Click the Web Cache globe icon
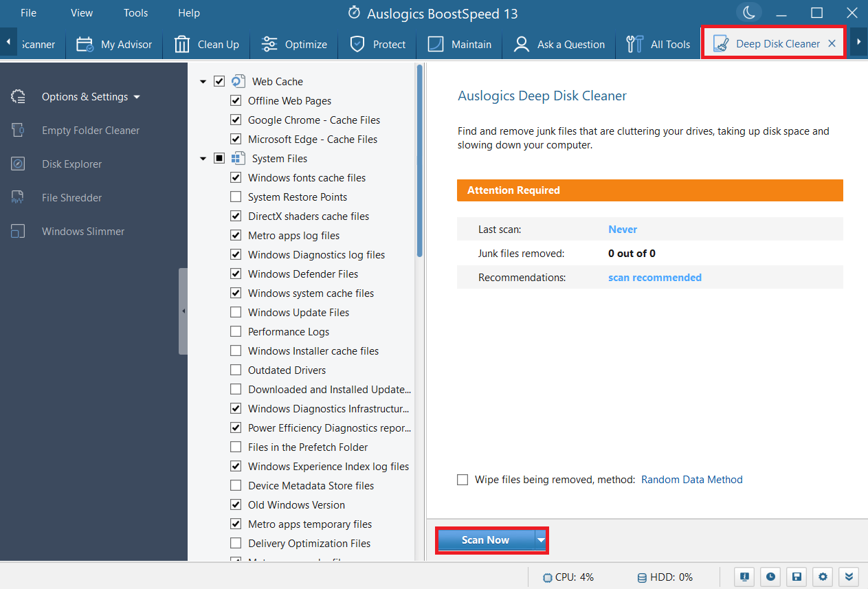The width and height of the screenshot is (868, 589). pos(238,81)
